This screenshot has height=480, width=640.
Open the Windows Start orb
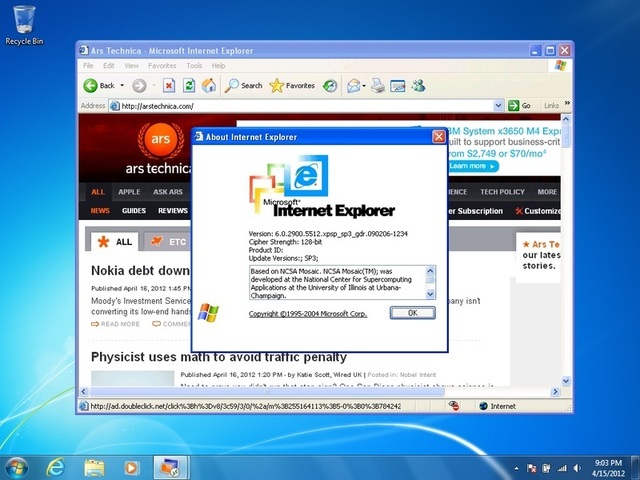(17, 468)
